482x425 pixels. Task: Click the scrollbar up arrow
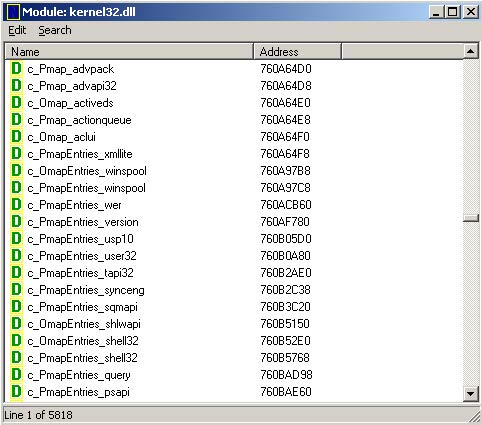(470, 51)
